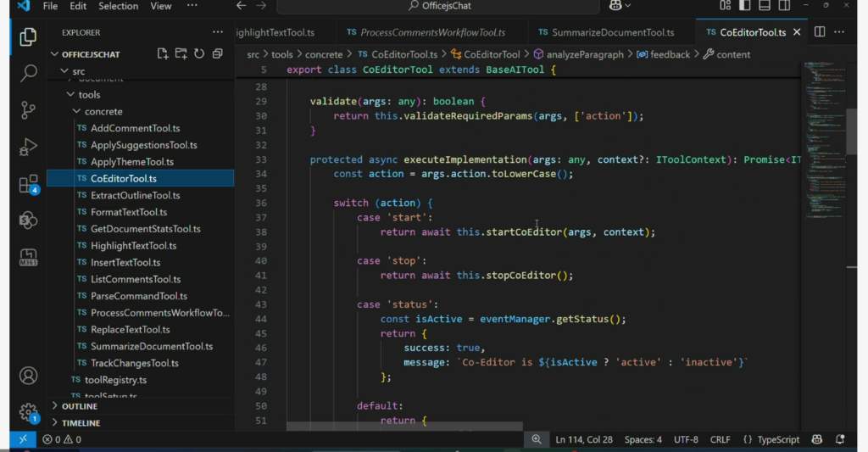Click the editor vertical scrollbar thumb
868x452 pixels.
[852, 131]
